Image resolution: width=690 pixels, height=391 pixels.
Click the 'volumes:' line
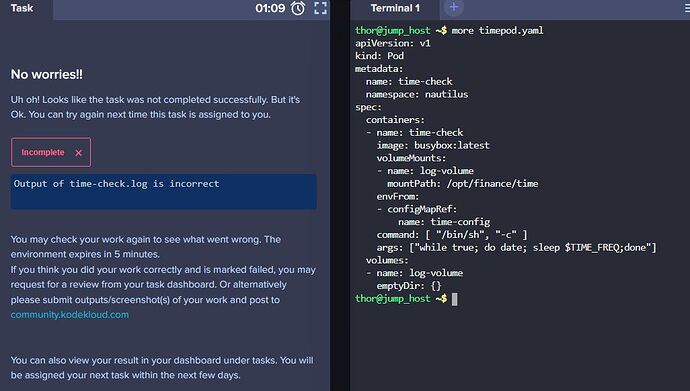point(387,260)
